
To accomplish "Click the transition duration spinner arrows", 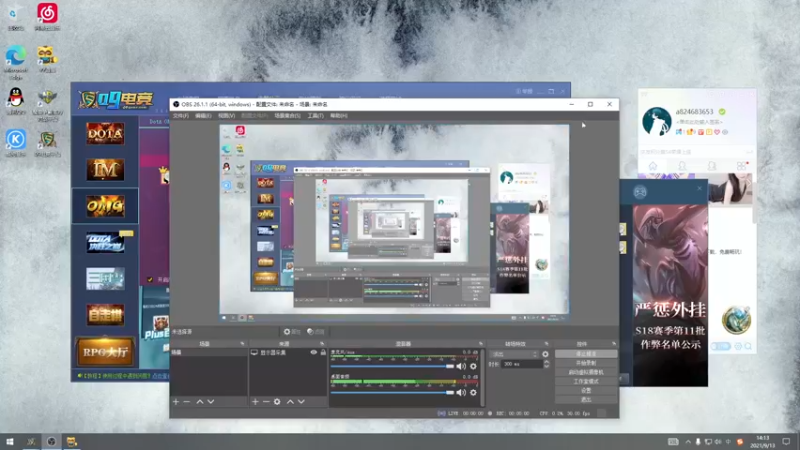I will 546,364.
